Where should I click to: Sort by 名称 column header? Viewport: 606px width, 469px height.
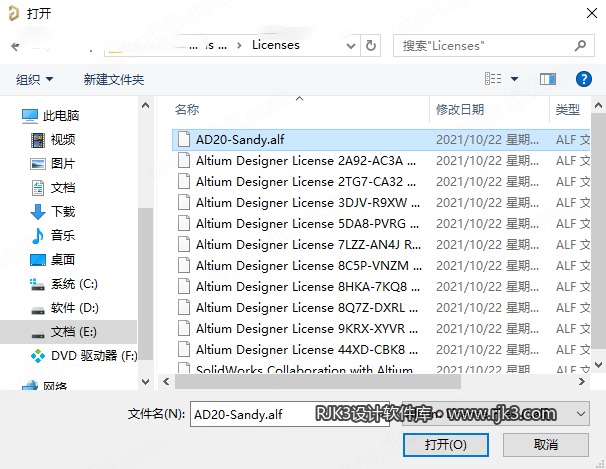pyautogui.click(x=187, y=110)
